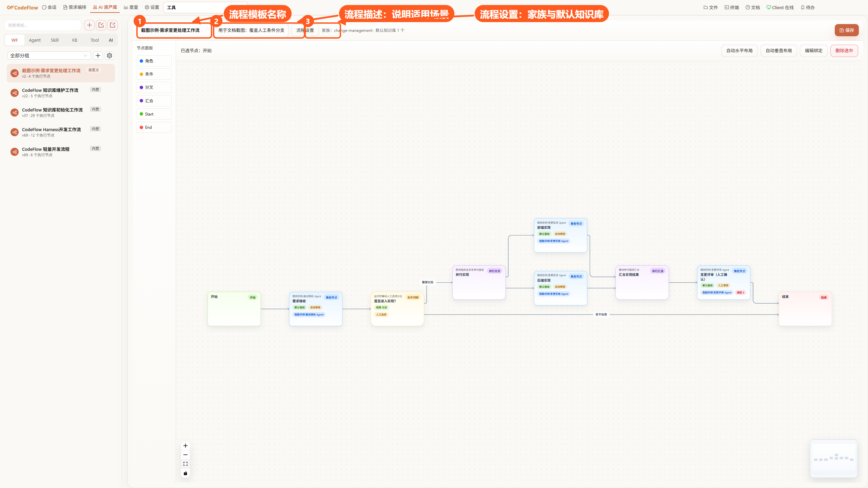The height and width of the screenshot is (488, 868).
Task: Switch to the AI tab
Action: click(x=111, y=40)
